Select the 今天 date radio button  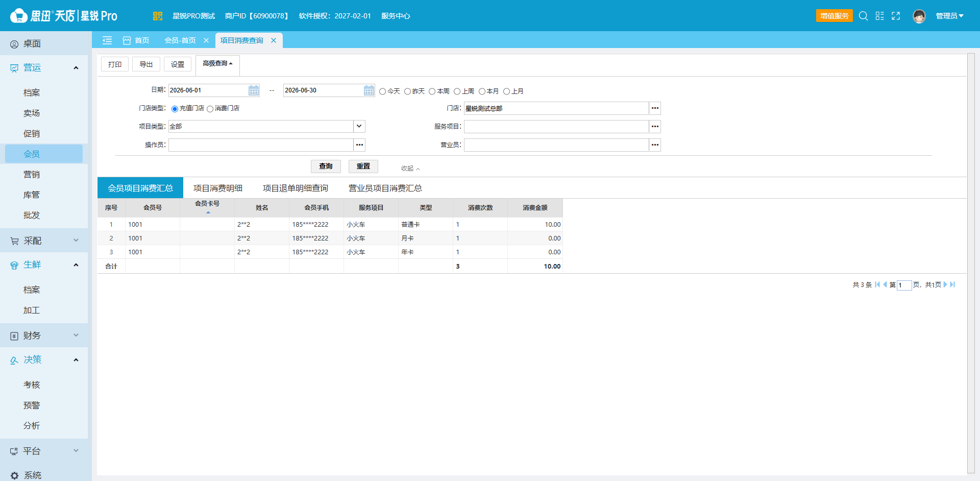tap(382, 91)
